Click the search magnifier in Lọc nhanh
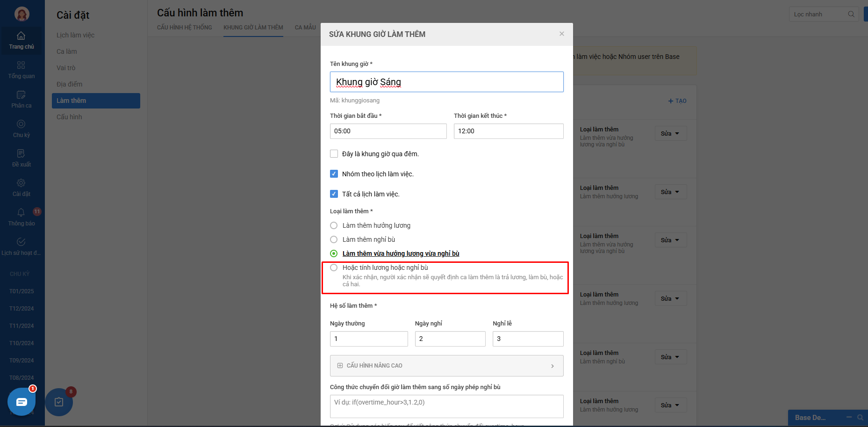Image resolution: width=868 pixels, height=427 pixels. coord(851,14)
